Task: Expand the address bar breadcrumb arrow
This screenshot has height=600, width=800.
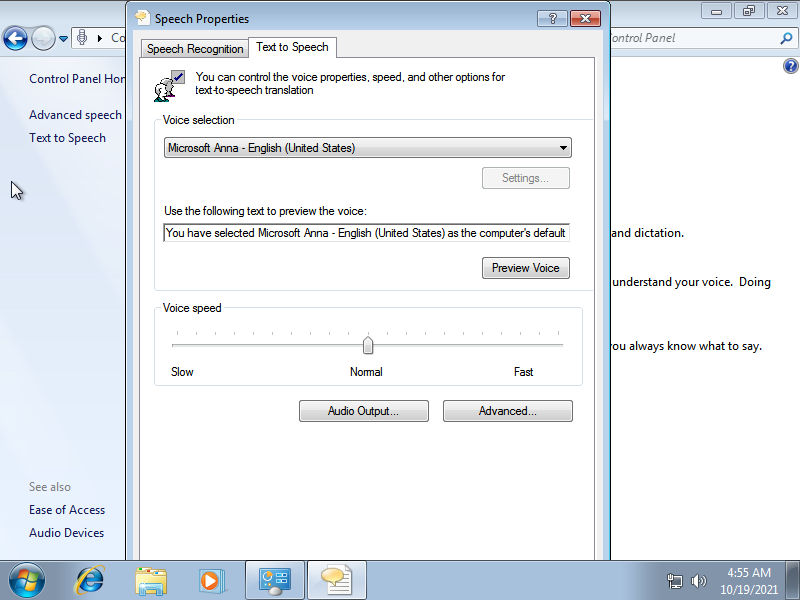Action: point(100,38)
